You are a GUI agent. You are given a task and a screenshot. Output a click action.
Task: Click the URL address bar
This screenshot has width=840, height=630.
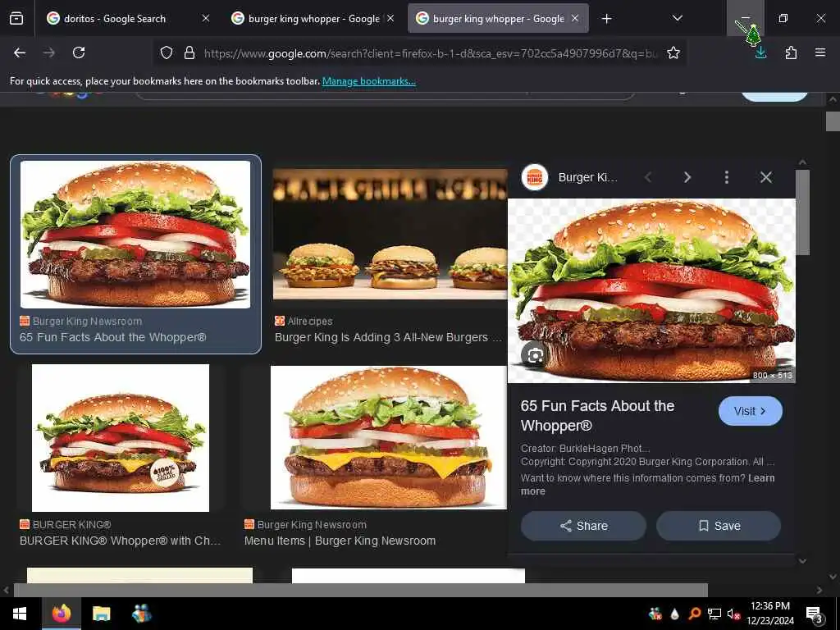pos(428,53)
